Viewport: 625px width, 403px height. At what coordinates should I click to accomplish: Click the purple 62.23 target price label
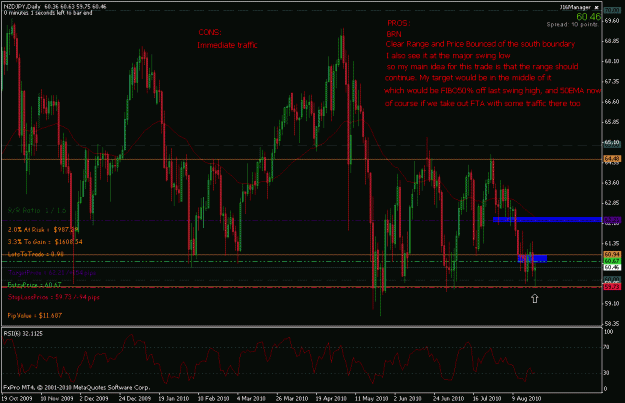click(612, 220)
